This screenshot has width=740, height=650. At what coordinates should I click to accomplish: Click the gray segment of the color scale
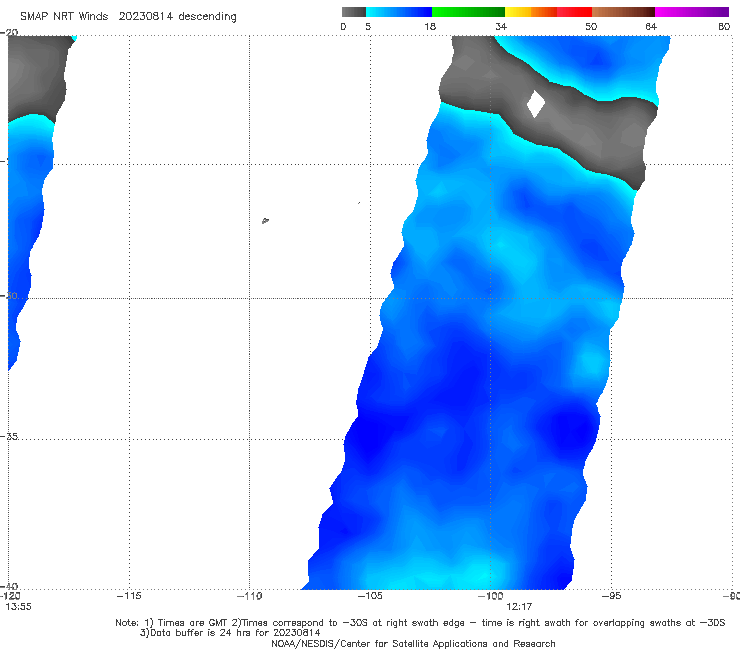coord(354,12)
